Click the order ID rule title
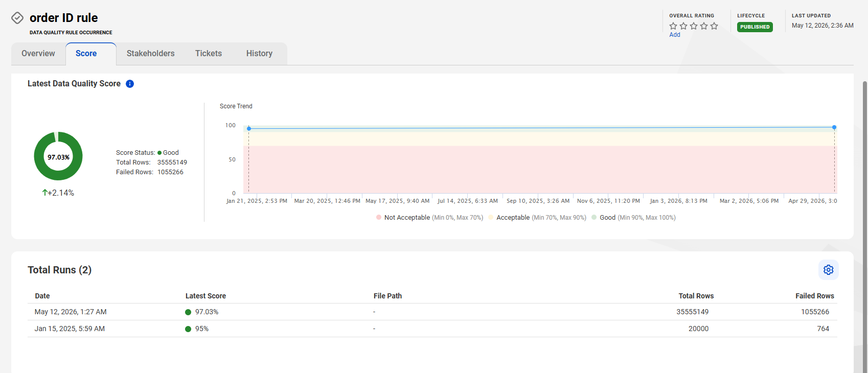 tap(64, 18)
